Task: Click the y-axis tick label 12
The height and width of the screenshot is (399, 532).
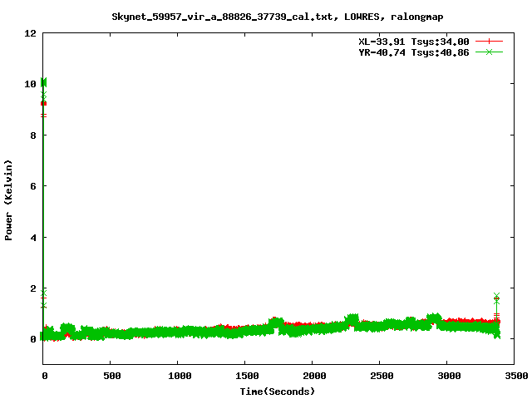Action: pyautogui.click(x=30, y=33)
